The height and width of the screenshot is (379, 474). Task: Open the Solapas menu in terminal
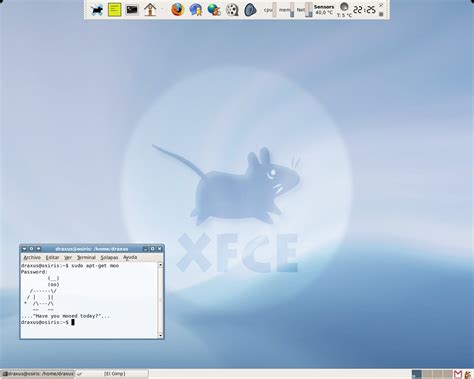(109, 257)
